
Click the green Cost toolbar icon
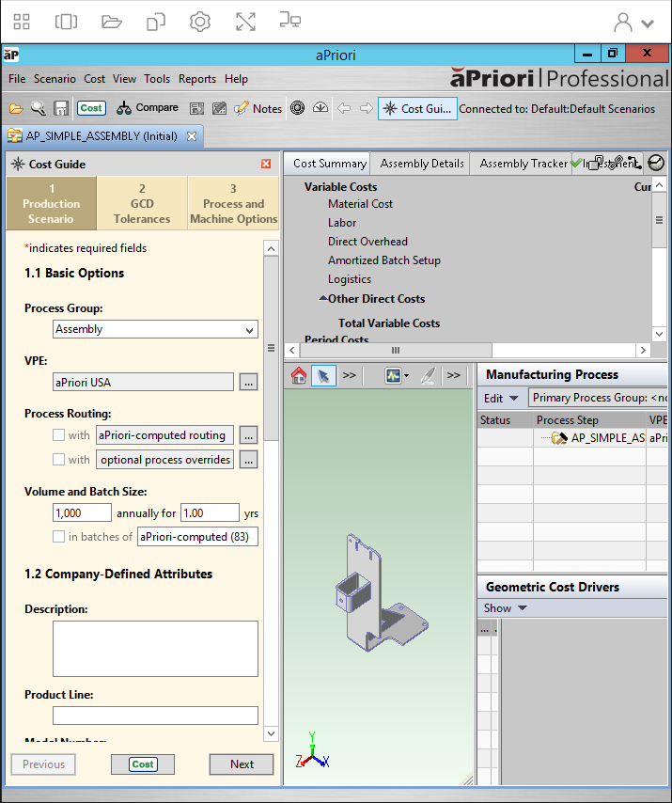(91, 108)
